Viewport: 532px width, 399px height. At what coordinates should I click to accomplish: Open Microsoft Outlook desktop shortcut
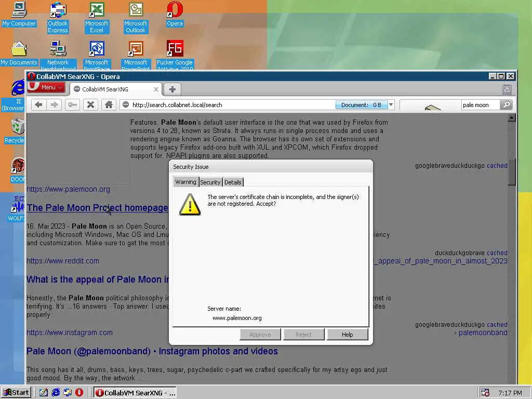click(136, 18)
